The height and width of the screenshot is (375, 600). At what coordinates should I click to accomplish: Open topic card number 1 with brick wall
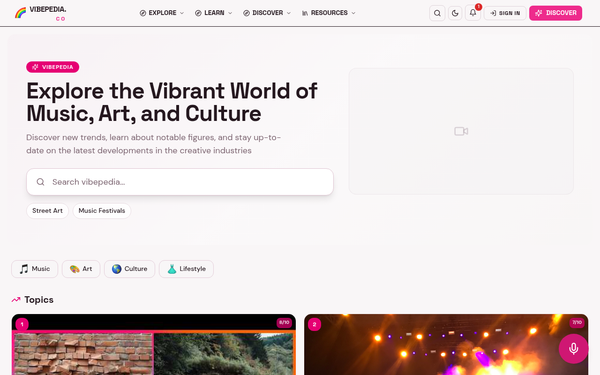click(x=153, y=344)
